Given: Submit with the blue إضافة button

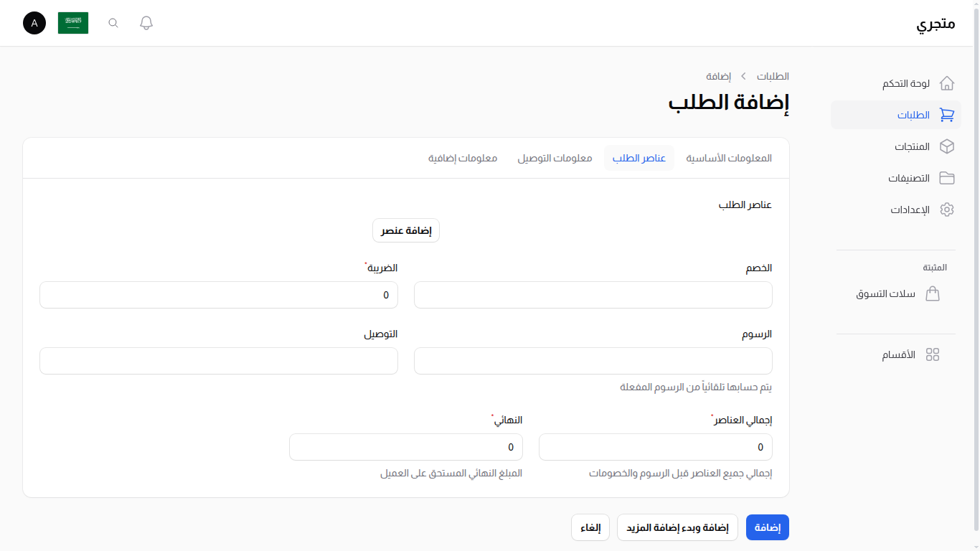Looking at the screenshot, I should coord(767,527).
